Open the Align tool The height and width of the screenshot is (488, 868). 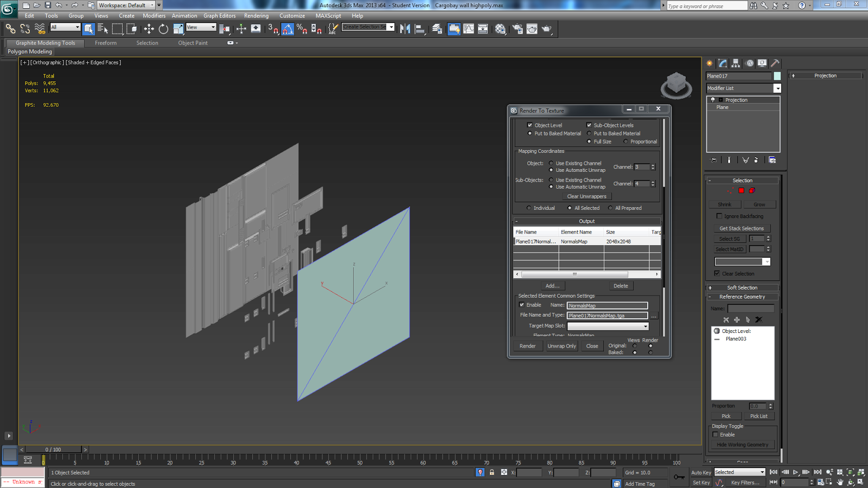pos(420,29)
